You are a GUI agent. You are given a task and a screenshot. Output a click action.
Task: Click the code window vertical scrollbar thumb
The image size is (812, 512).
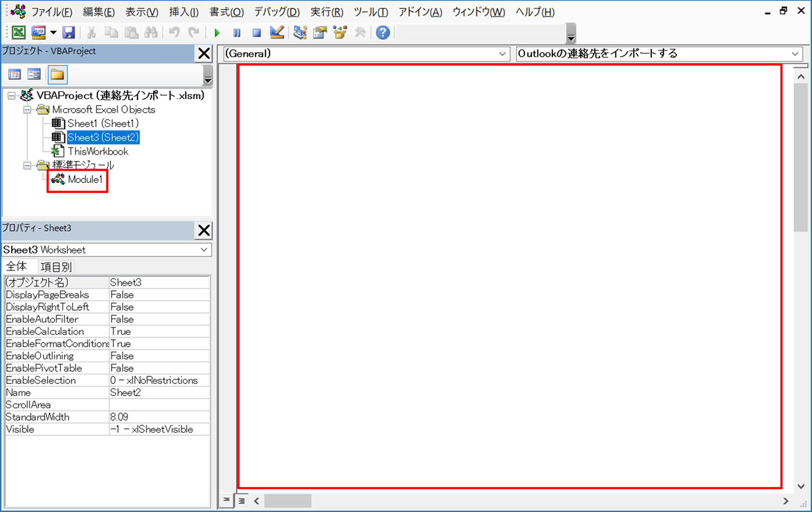(x=801, y=158)
